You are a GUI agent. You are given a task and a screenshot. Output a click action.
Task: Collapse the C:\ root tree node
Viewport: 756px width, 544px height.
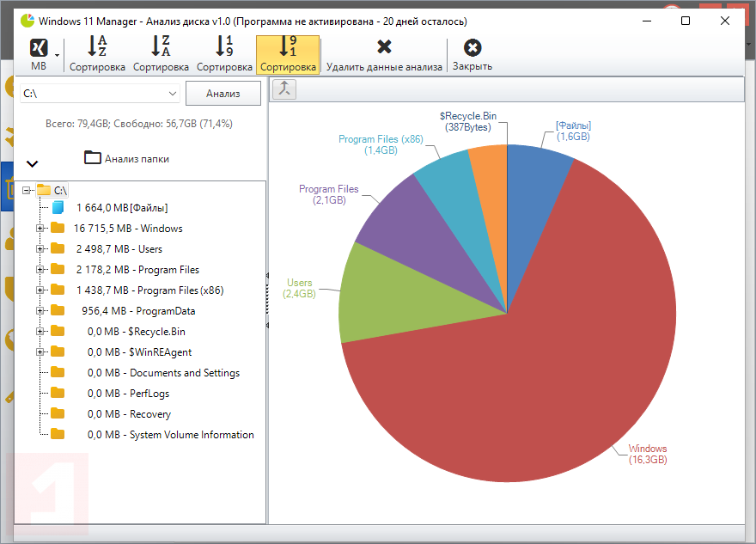(27, 191)
